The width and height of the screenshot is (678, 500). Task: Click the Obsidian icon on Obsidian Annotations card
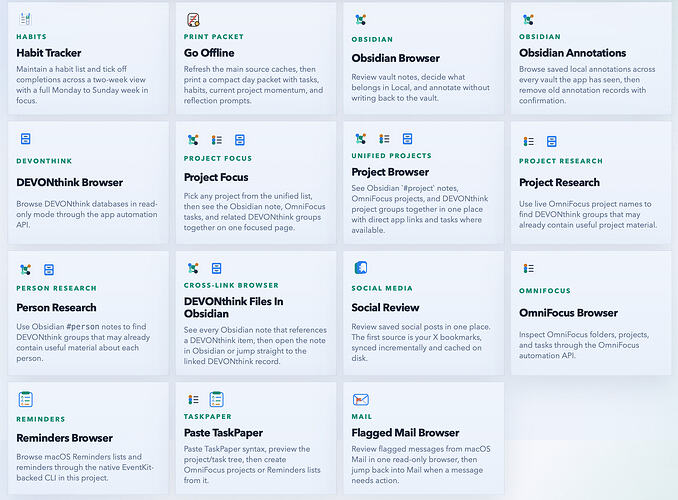point(528,19)
